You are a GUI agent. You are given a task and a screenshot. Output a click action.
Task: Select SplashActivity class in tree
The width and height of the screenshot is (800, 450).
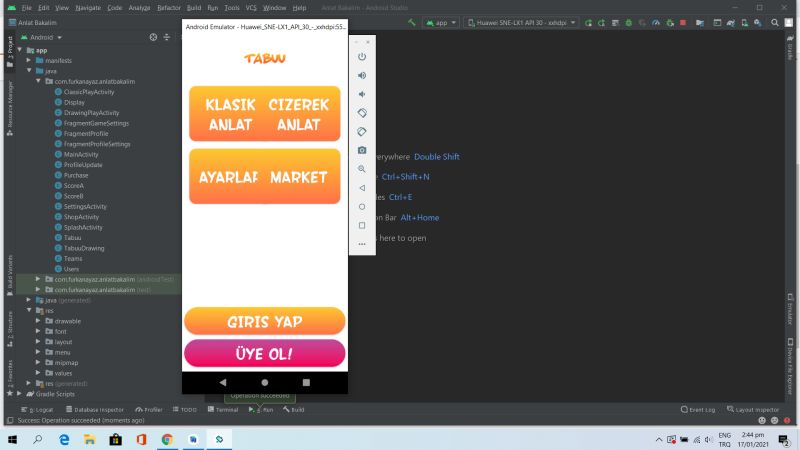(x=83, y=227)
